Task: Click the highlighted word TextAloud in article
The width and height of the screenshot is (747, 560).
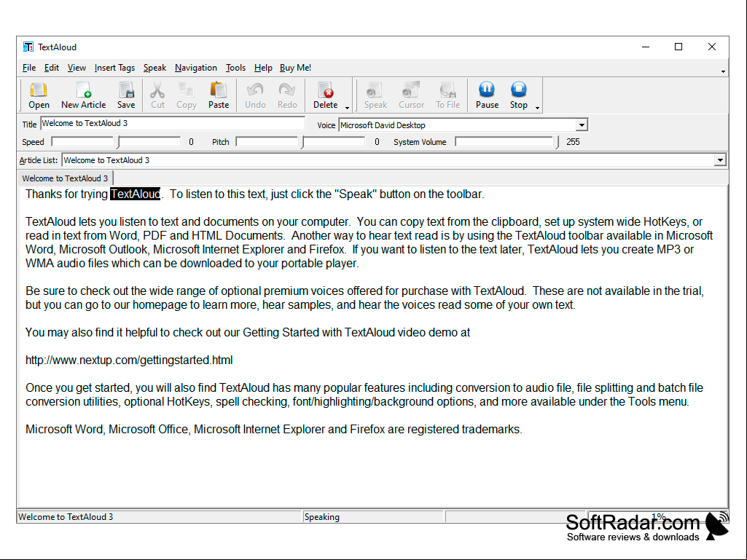Action: pos(136,194)
